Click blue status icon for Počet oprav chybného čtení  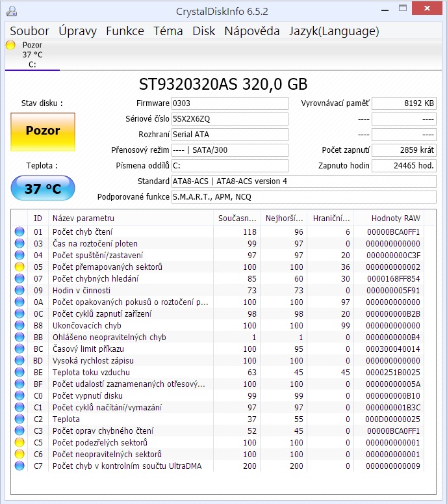[x=19, y=431]
